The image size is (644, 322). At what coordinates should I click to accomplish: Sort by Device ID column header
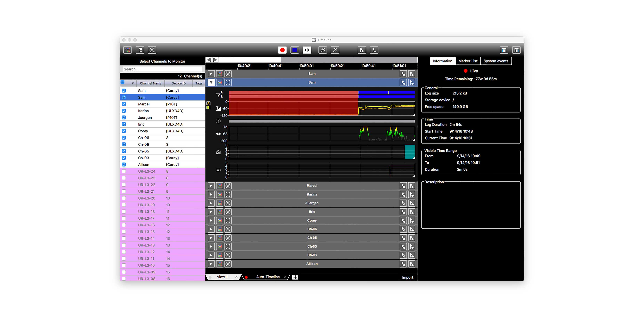click(179, 84)
